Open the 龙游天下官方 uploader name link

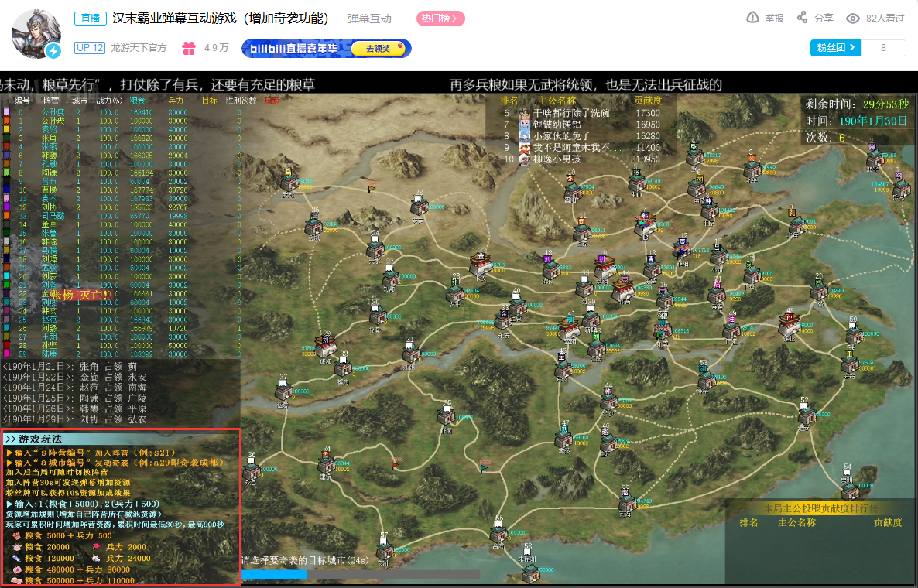[x=139, y=48]
